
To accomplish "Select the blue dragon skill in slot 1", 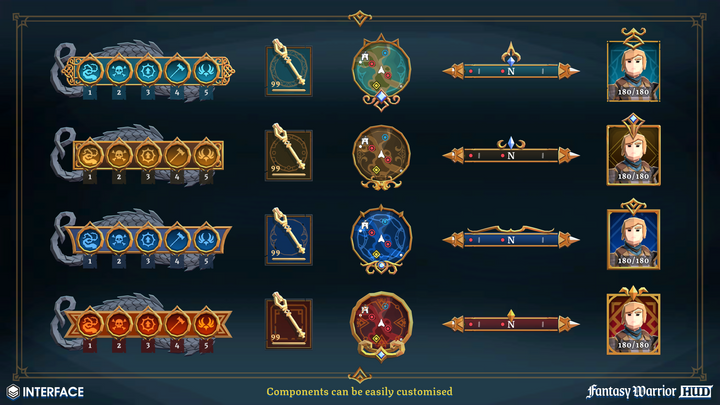I will pyautogui.click(x=90, y=240).
